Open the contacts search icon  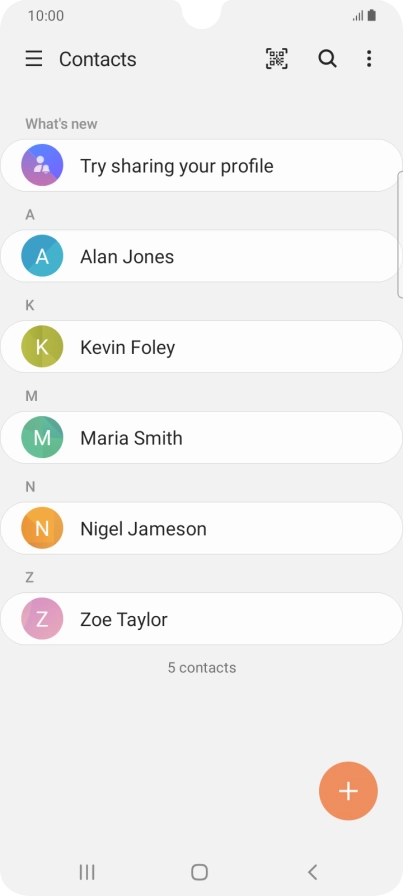(327, 59)
